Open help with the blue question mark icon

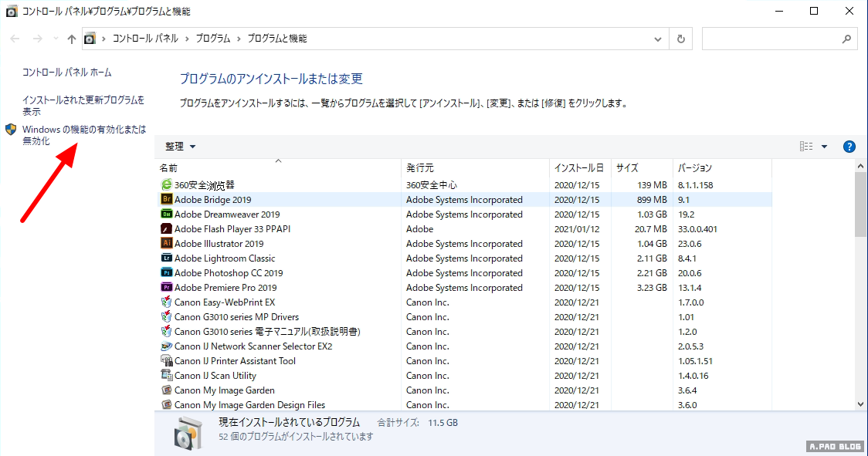849,147
